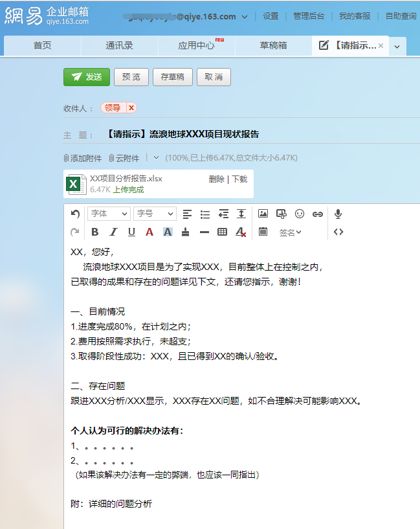Switch to the 草稿箱 tab
Image resolution: width=420 pixels, height=529 pixels.
tap(273, 46)
